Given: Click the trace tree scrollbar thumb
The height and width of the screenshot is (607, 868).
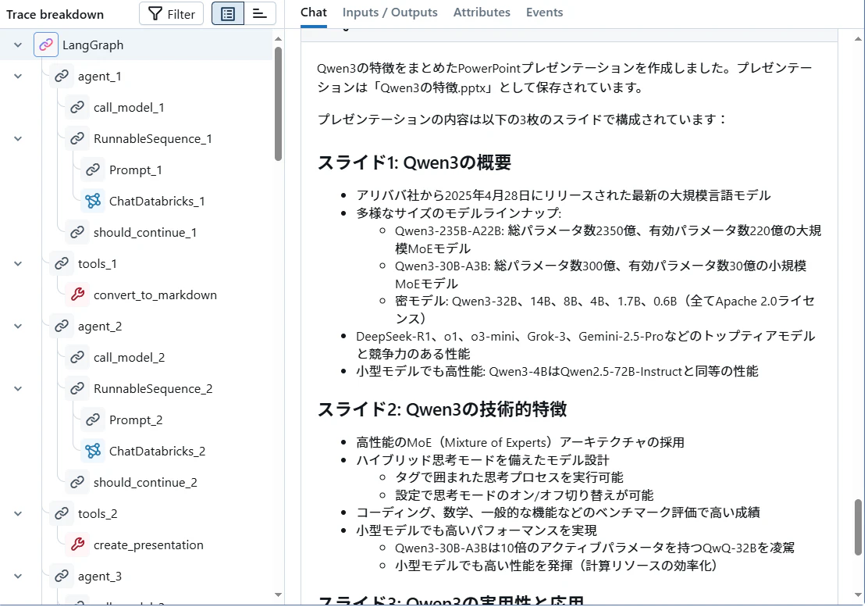Looking at the screenshot, I should coord(278,104).
